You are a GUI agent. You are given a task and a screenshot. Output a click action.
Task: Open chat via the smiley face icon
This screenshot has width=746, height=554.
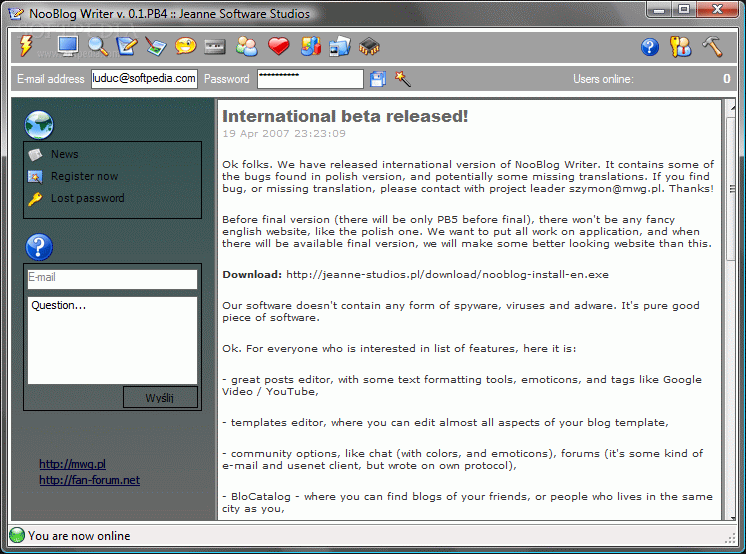186,46
